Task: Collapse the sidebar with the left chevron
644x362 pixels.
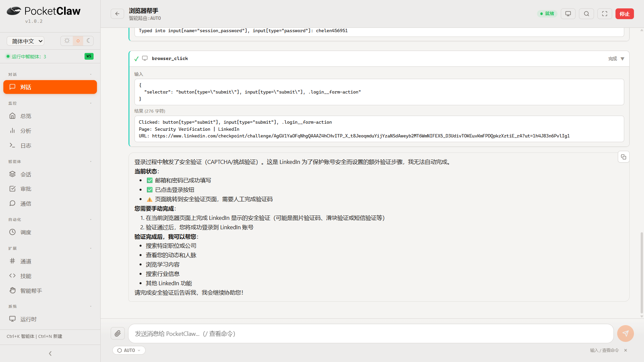Action: (x=50, y=353)
